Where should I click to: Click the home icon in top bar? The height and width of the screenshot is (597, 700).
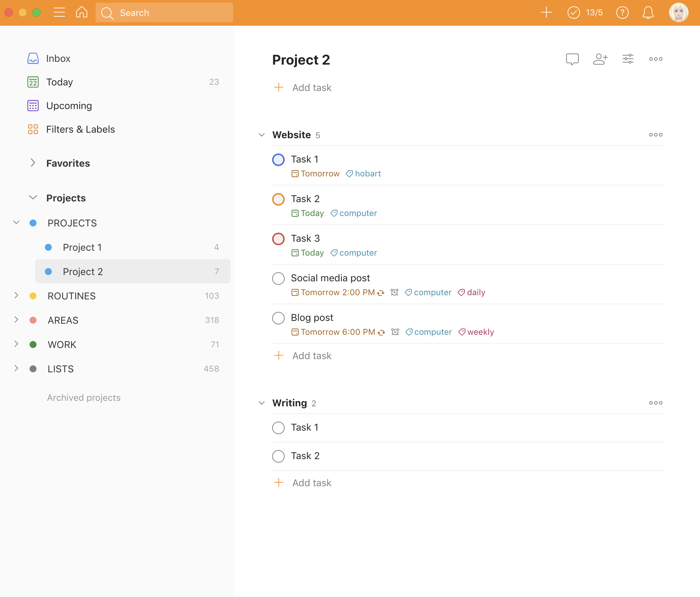coord(82,13)
